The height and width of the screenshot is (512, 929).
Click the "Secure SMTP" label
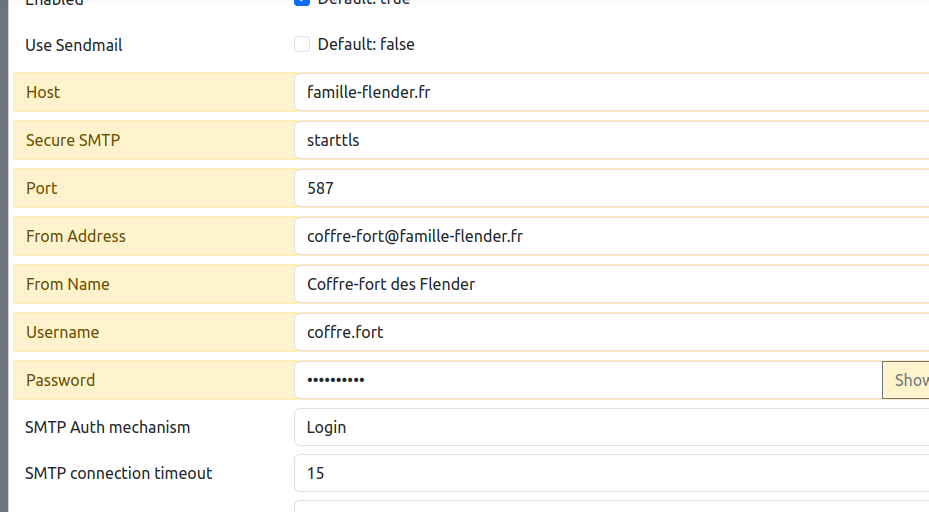[73, 140]
